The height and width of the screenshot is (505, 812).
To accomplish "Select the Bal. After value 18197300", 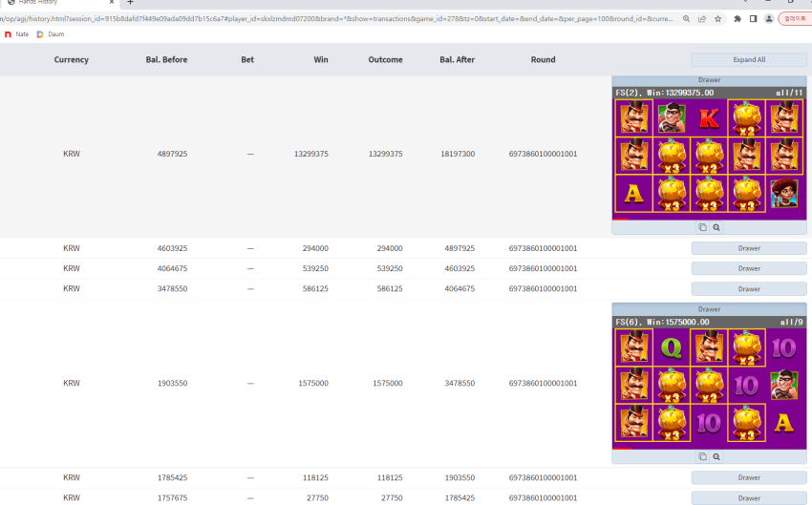I will 458,154.
